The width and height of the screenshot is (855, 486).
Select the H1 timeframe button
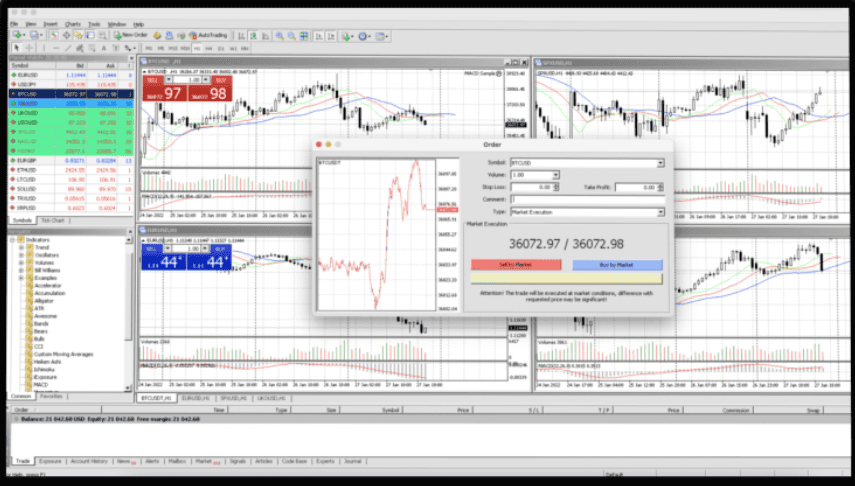click(197, 49)
